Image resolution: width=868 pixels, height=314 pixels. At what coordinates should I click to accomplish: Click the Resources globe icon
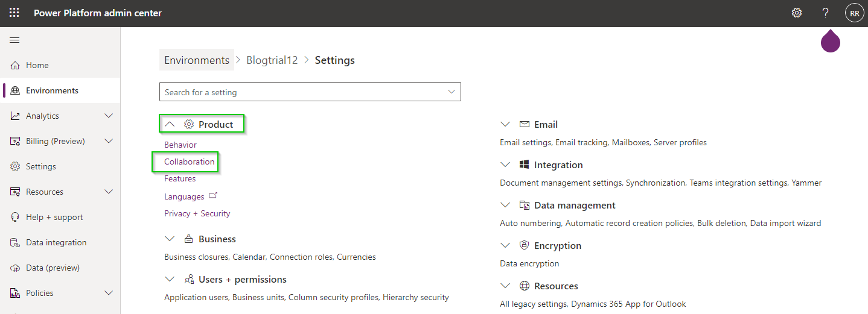click(525, 286)
